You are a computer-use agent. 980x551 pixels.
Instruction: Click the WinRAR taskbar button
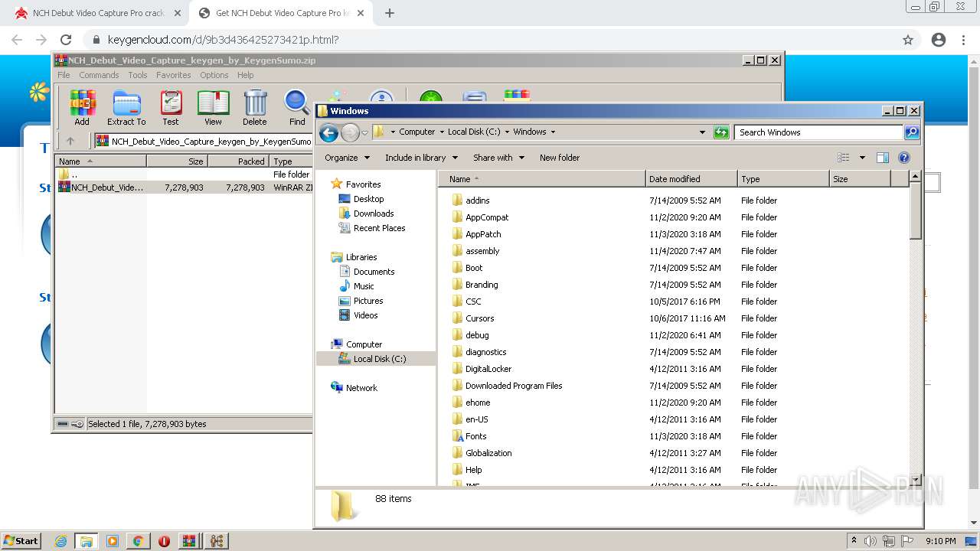[189, 541]
